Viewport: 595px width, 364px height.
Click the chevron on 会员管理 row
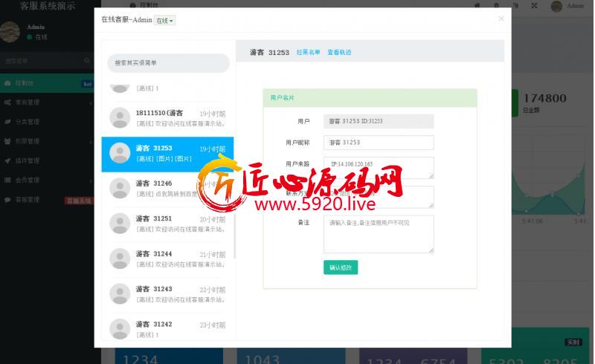(x=91, y=181)
